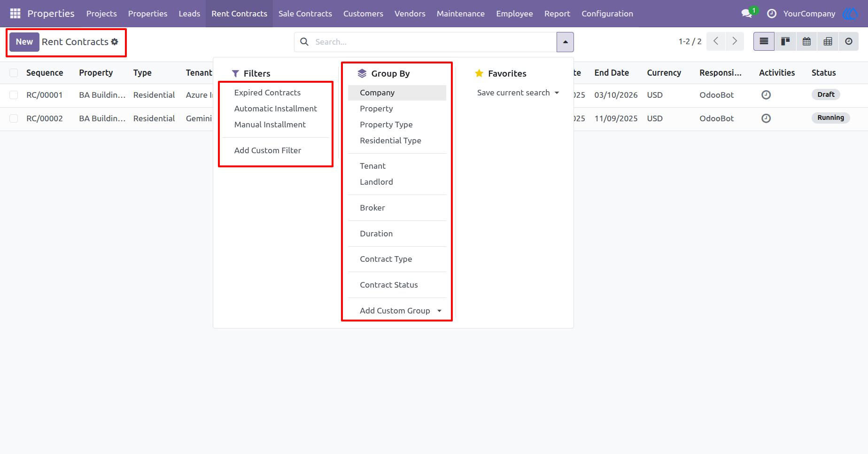Click the Group By layers icon
The width and height of the screenshot is (868, 454).
point(362,73)
